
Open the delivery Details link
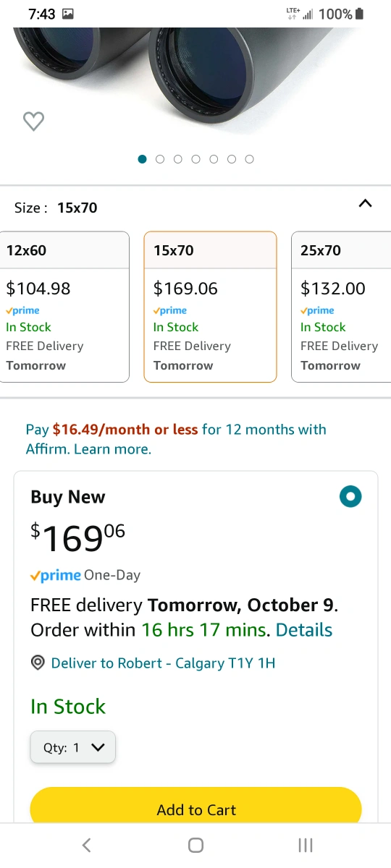(x=304, y=630)
